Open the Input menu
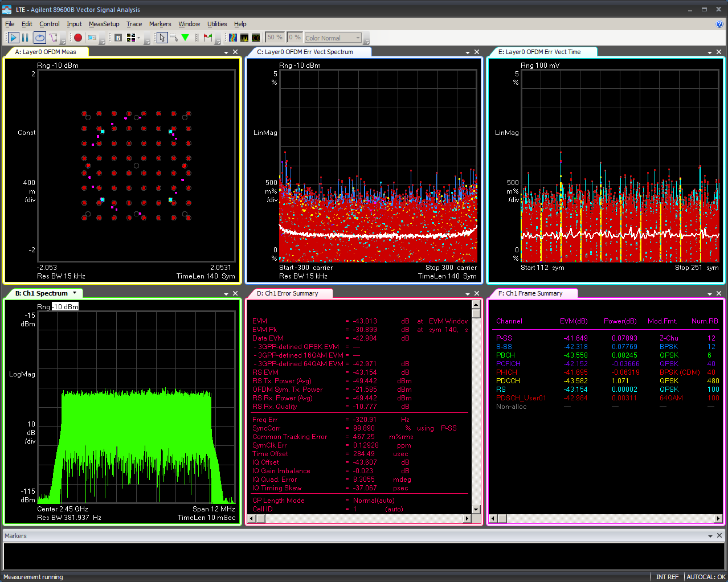This screenshot has width=728, height=582. click(74, 24)
